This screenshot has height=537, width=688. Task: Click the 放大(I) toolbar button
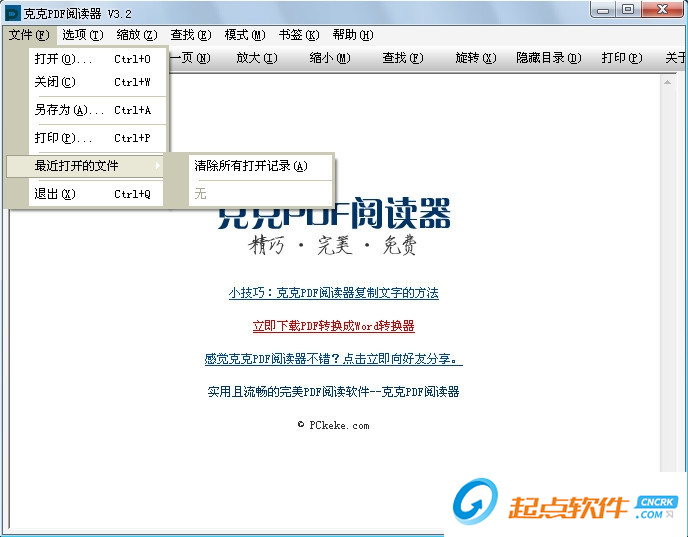click(x=257, y=58)
